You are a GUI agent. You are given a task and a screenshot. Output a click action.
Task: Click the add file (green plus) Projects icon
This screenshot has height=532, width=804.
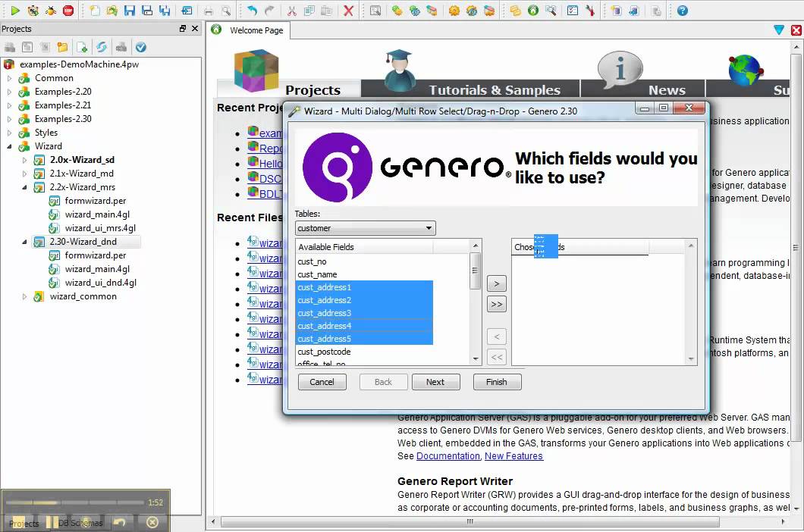pos(82,47)
